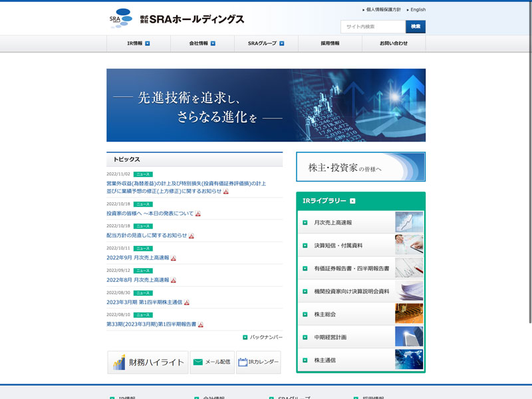Image resolution: width=532 pixels, height=399 pixels.
Task: Go to the 採用情報 menu item
Action: pyautogui.click(x=330, y=43)
